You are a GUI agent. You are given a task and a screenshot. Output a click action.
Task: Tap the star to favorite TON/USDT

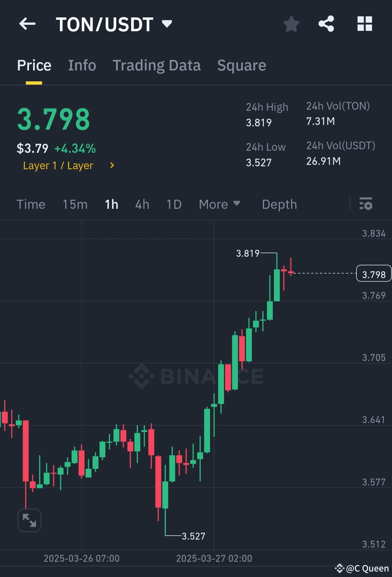point(291,24)
